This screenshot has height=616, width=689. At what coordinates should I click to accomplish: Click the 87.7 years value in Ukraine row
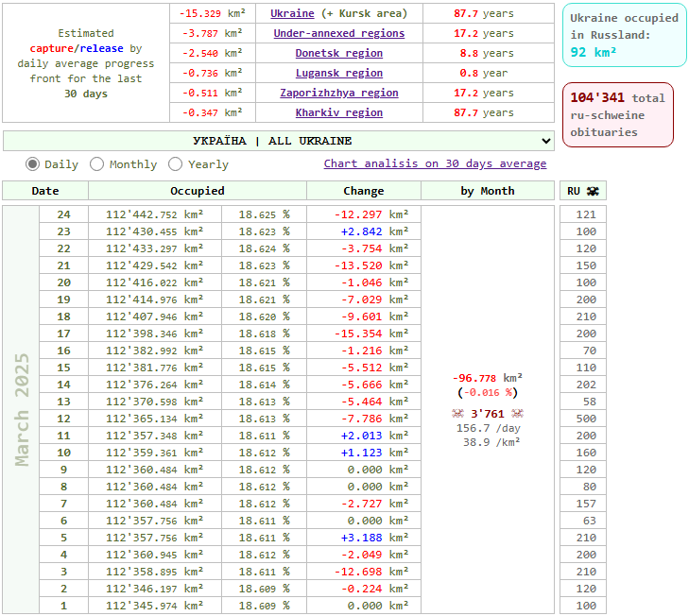pyautogui.click(x=484, y=13)
